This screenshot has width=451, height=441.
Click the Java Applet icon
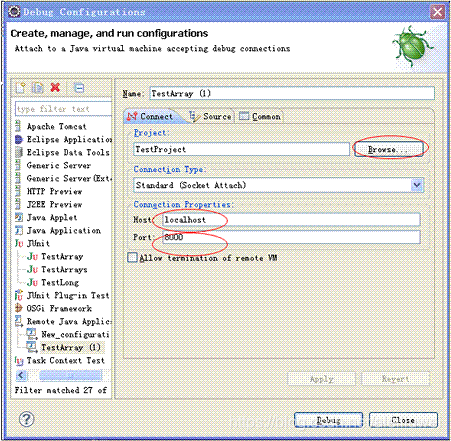pyautogui.click(x=19, y=217)
